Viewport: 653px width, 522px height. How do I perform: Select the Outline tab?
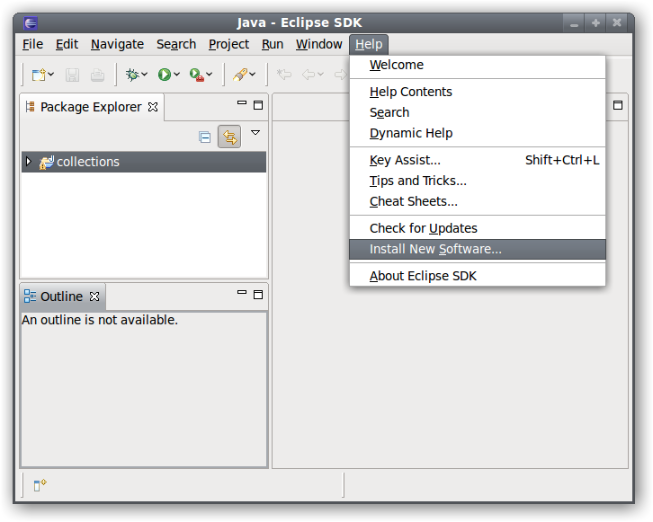62,297
